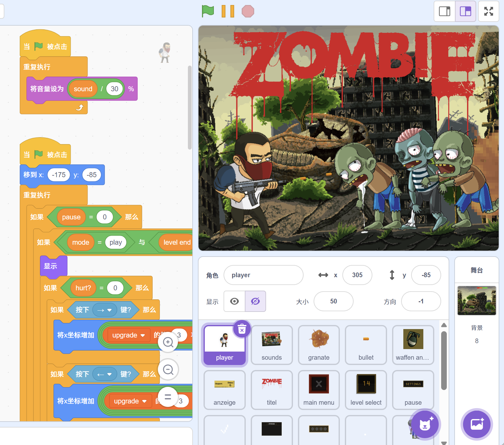The height and width of the screenshot is (445, 504).
Task: Click the Choose a Backdrop button
Action: click(x=476, y=424)
